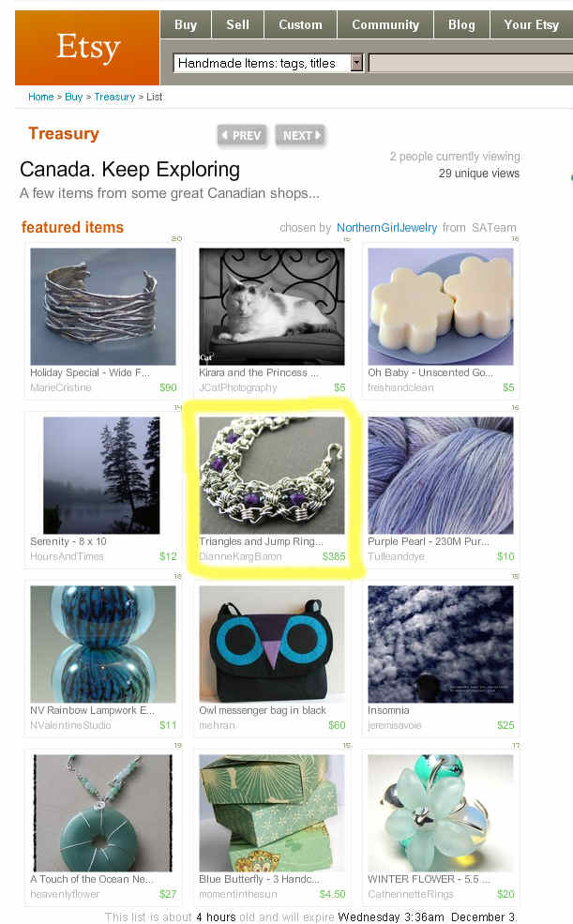573x924 pixels.
Task: Open the Triangles and Jump Ring bracelet image
Action: [x=271, y=475]
